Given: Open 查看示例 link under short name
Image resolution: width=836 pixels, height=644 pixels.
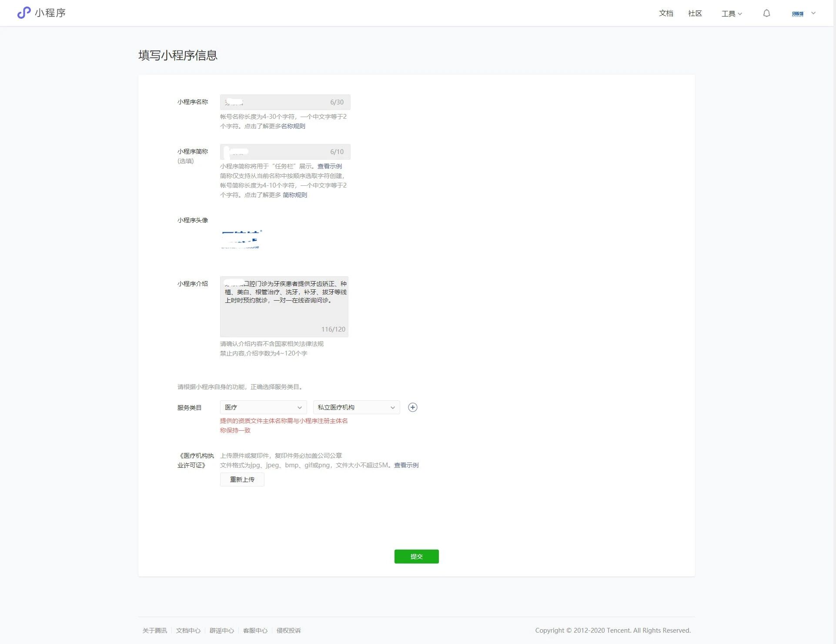Looking at the screenshot, I should 329,166.
